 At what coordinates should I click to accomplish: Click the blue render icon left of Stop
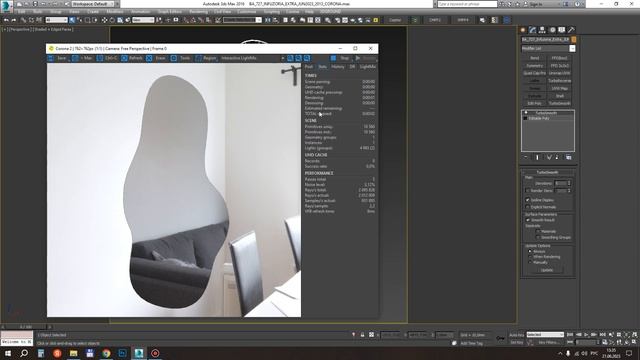[x=333, y=58]
